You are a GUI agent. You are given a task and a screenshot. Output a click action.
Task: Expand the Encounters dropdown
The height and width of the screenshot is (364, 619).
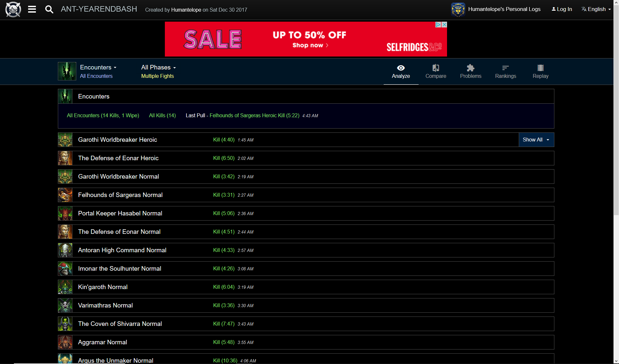(98, 68)
